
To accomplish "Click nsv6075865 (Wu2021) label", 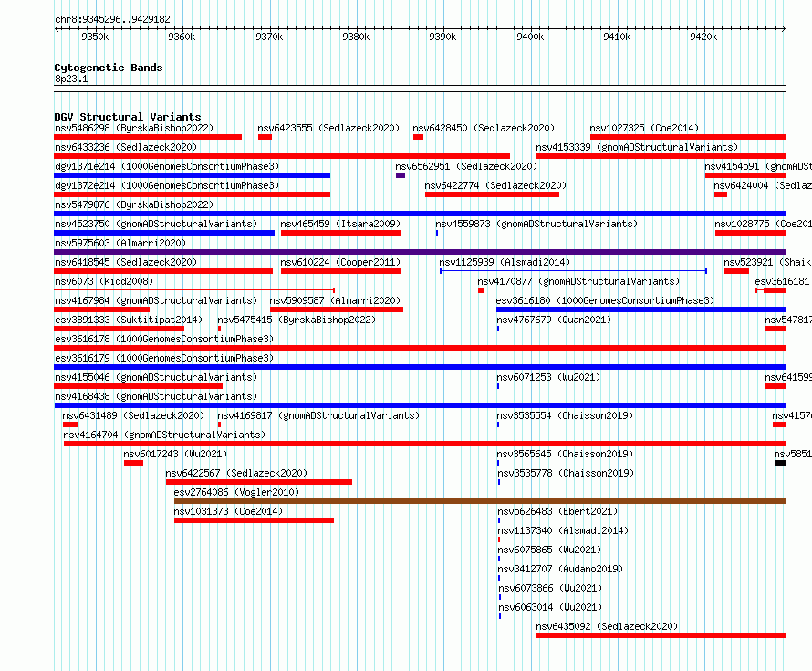I will pos(549,550).
